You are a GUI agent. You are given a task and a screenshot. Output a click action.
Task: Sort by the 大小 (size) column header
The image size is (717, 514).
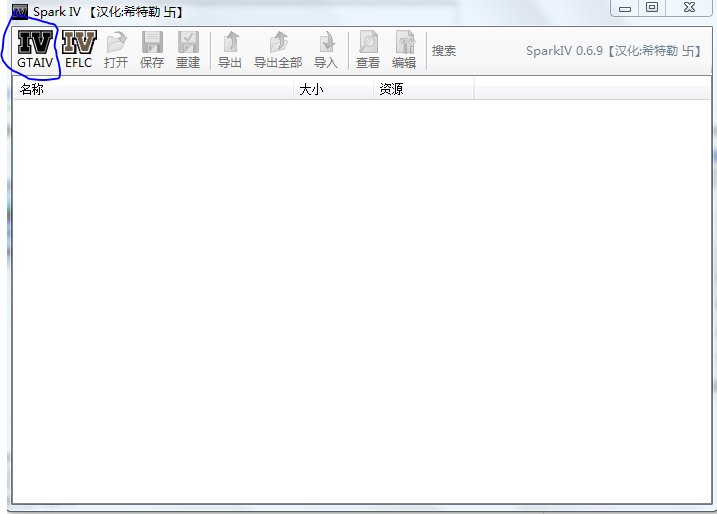(332, 90)
